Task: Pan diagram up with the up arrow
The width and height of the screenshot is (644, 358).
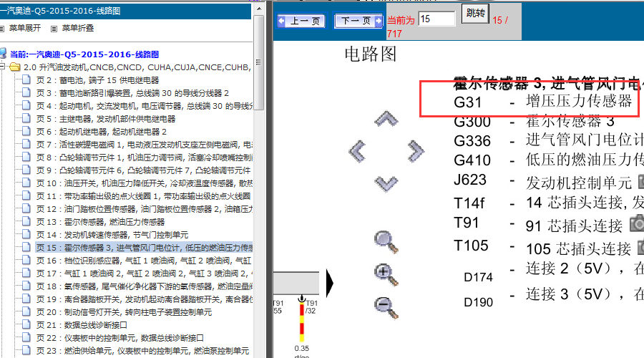Action: [x=386, y=119]
